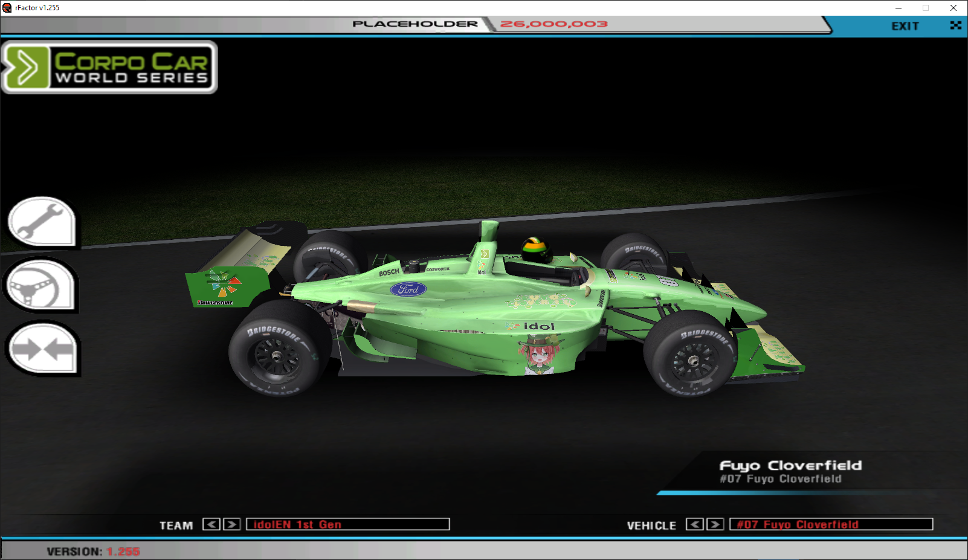
Task: Click the rFactor app icon in title bar
Action: pyautogui.click(x=7, y=8)
